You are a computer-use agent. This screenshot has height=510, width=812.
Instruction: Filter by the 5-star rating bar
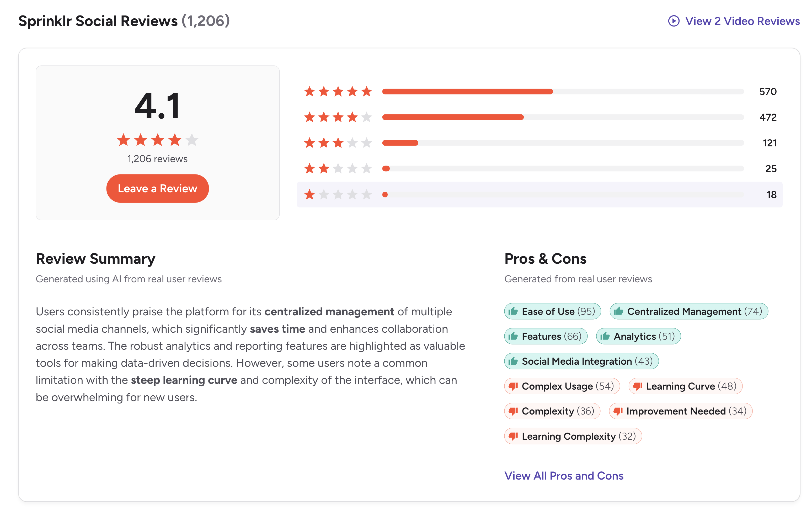point(563,91)
